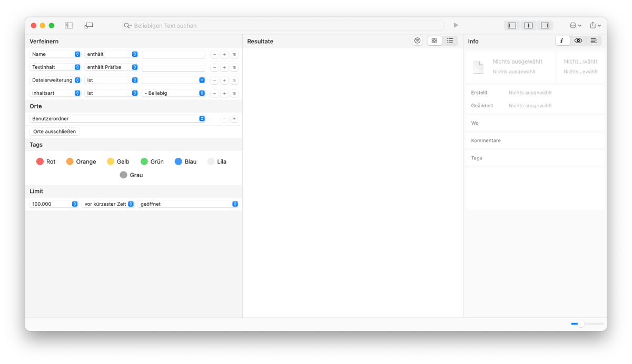Viewport: 632px width, 364px height.
Task: Start the search with the play button
Action: (x=456, y=25)
